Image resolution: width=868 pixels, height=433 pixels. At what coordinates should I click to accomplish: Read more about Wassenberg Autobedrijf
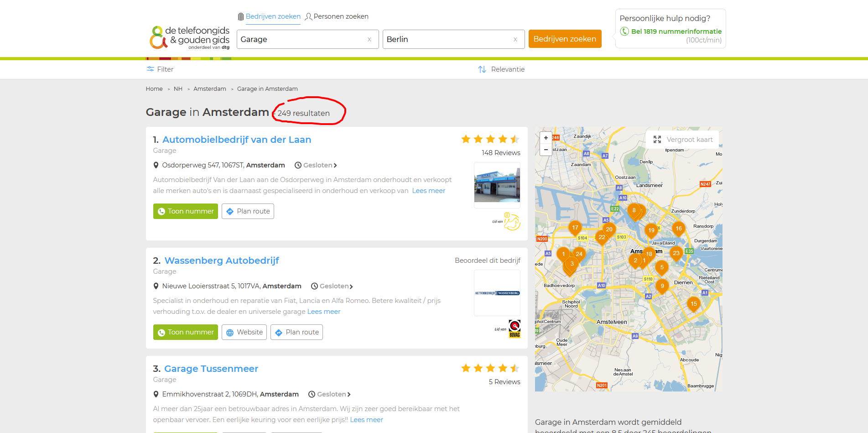(324, 312)
